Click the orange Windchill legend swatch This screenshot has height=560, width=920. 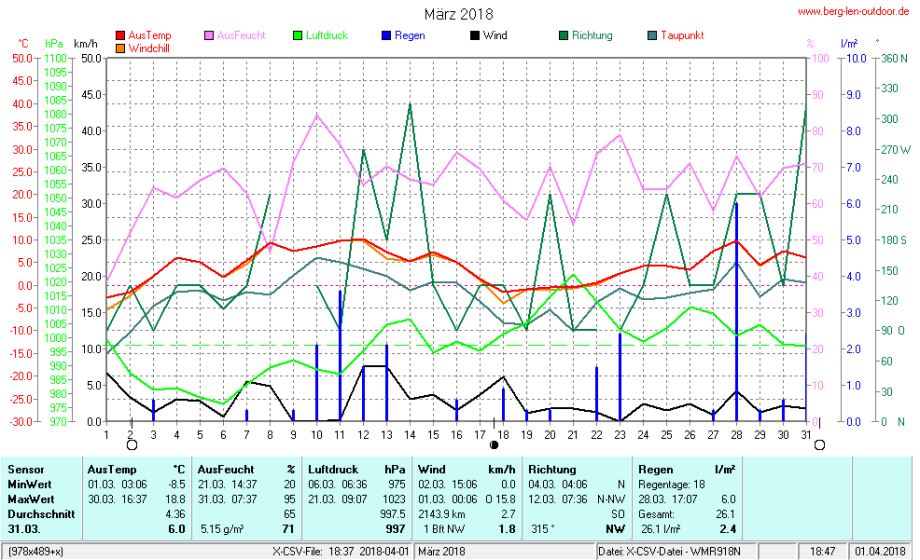121,48
